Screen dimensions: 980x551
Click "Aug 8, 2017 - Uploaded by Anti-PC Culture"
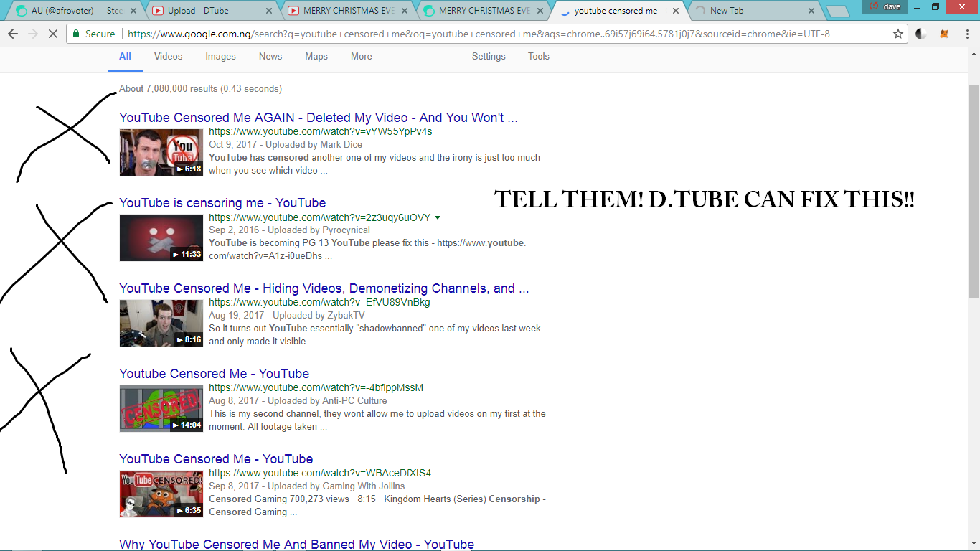pos(298,401)
